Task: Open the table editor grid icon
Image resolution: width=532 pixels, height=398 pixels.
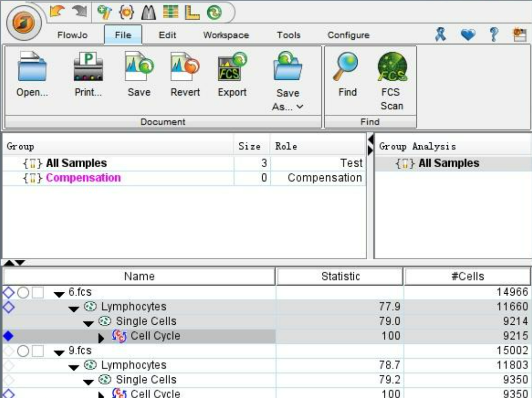Action: point(170,12)
